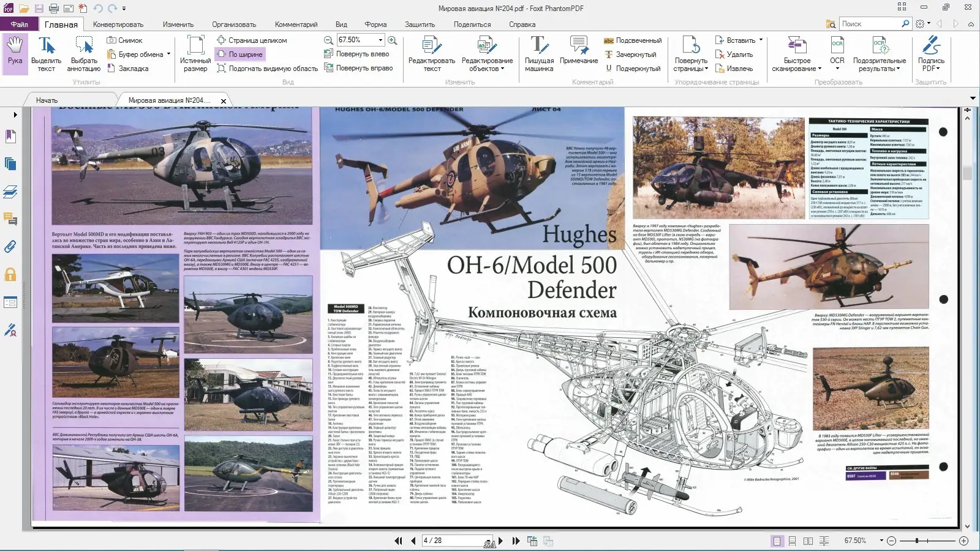980x551 pixels.
Task: Switch to continuous page view mode
Action: pos(793,541)
